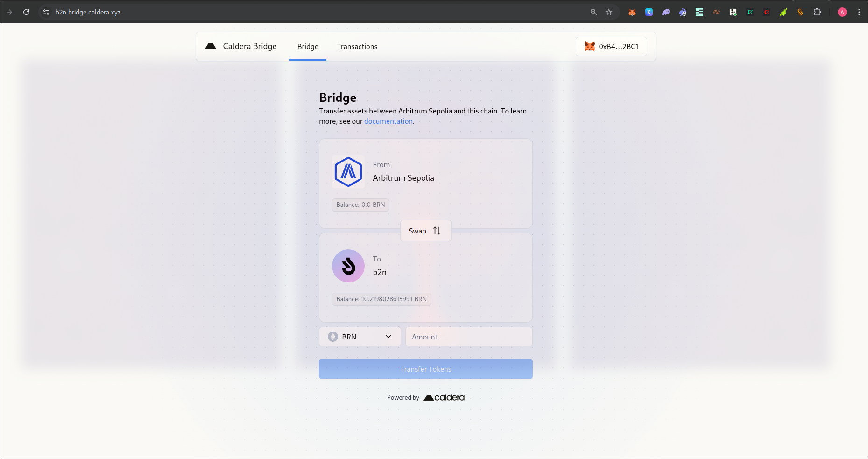Open the Phantom ghost wallet extension
Image resolution: width=868 pixels, height=459 pixels.
click(x=666, y=13)
